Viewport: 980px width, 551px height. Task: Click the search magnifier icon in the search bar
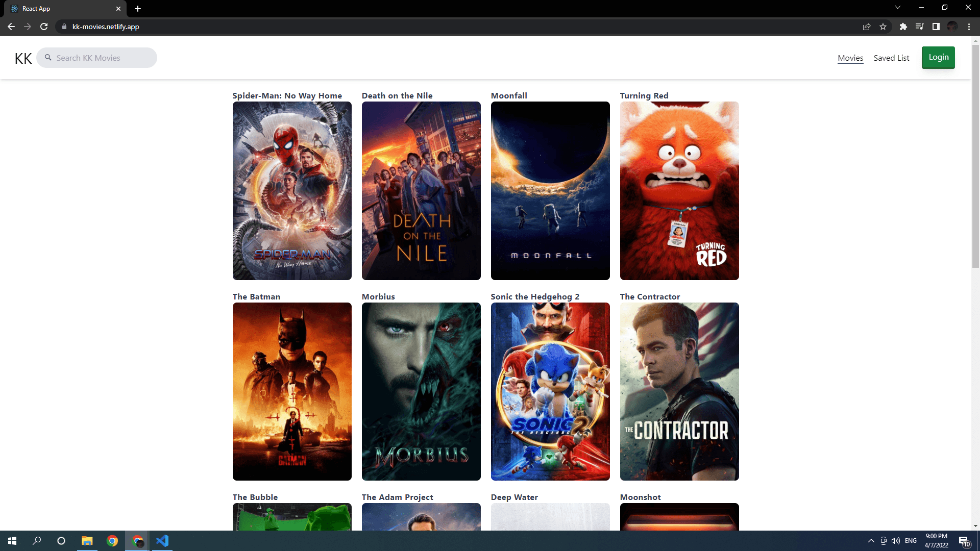[47, 58]
